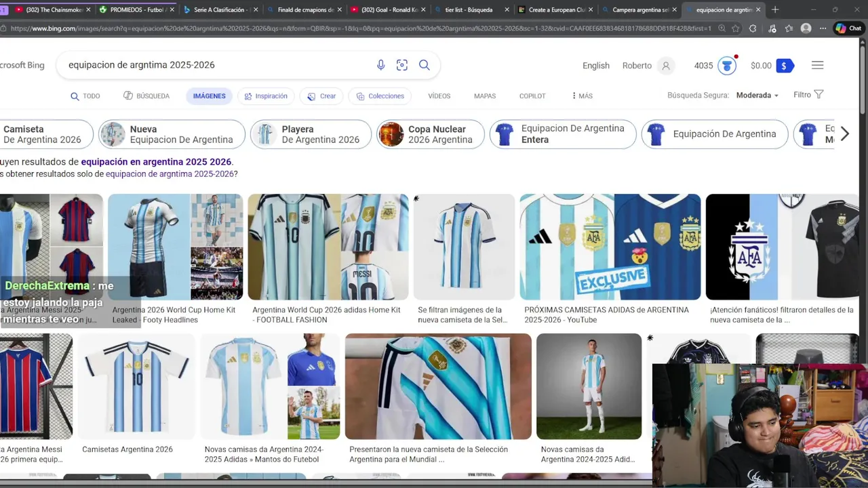This screenshot has width=868, height=488.
Task: Open a new browser tab
Action: coord(775,9)
